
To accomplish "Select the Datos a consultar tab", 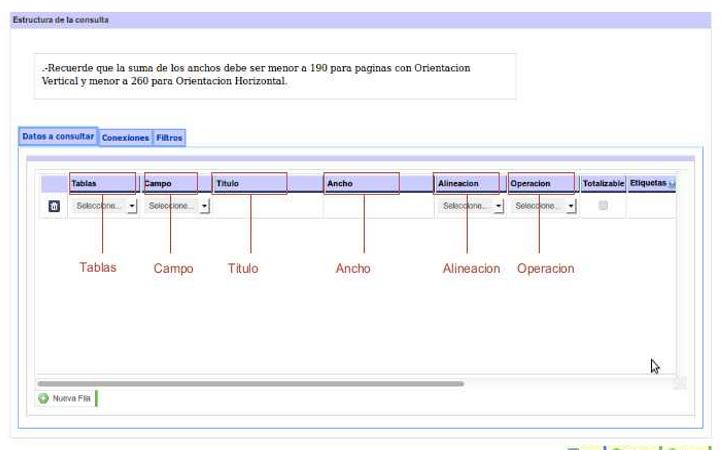I will tap(58, 137).
